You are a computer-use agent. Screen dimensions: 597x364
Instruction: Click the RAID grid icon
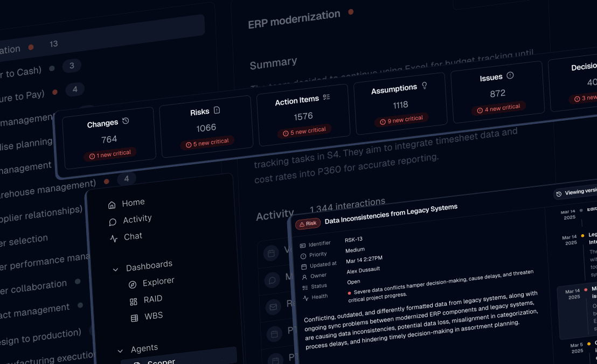coord(134,302)
